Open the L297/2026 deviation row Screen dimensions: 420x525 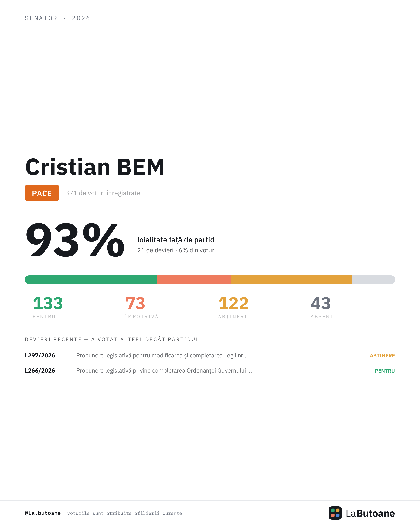pos(210,355)
